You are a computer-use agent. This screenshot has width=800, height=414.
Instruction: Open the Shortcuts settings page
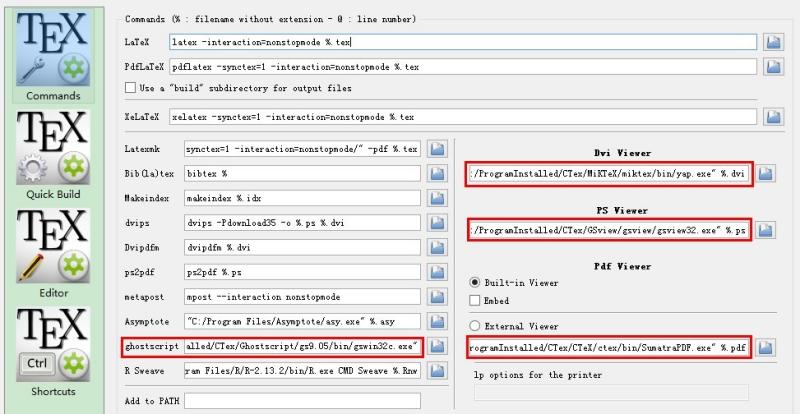(x=53, y=352)
